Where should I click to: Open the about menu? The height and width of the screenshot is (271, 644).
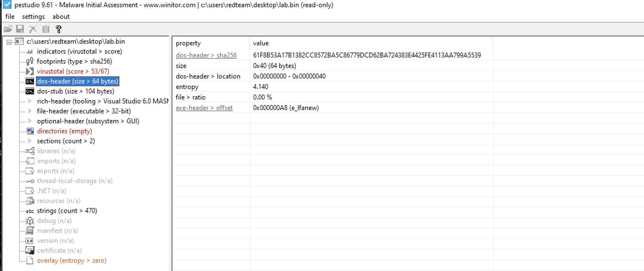point(61,17)
